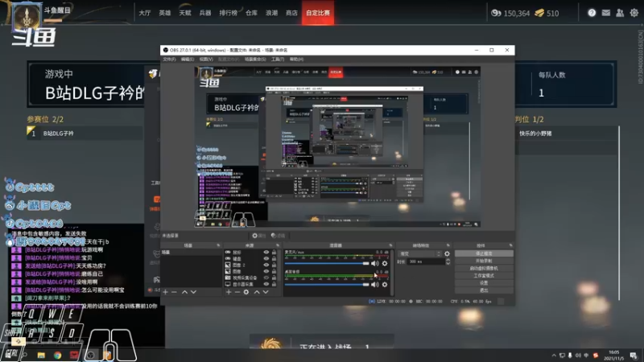Enable 工作室模式 in OBS controls

pyautogui.click(x=484, y=276)
